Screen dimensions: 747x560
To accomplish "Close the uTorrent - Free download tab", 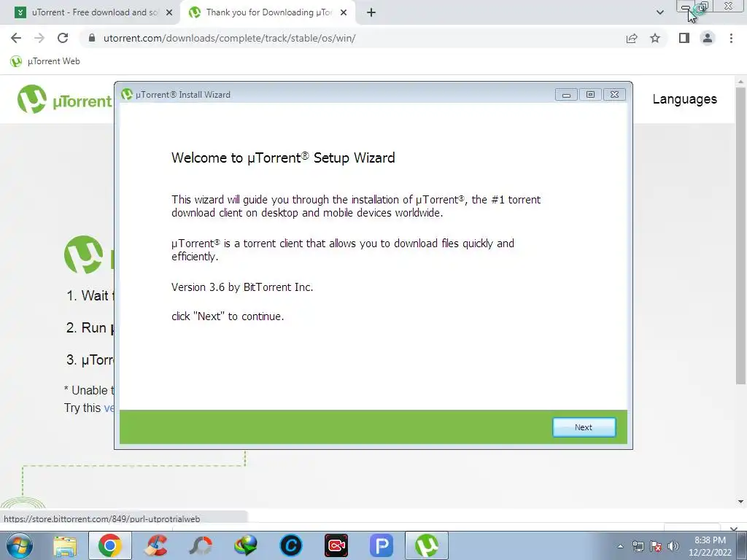I will coord(169,13).
